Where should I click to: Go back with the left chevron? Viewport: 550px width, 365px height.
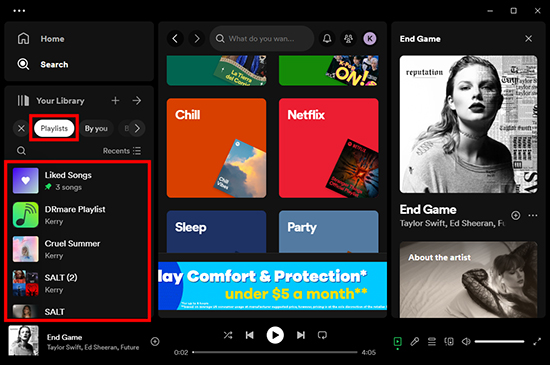click(x=175, y=39)
